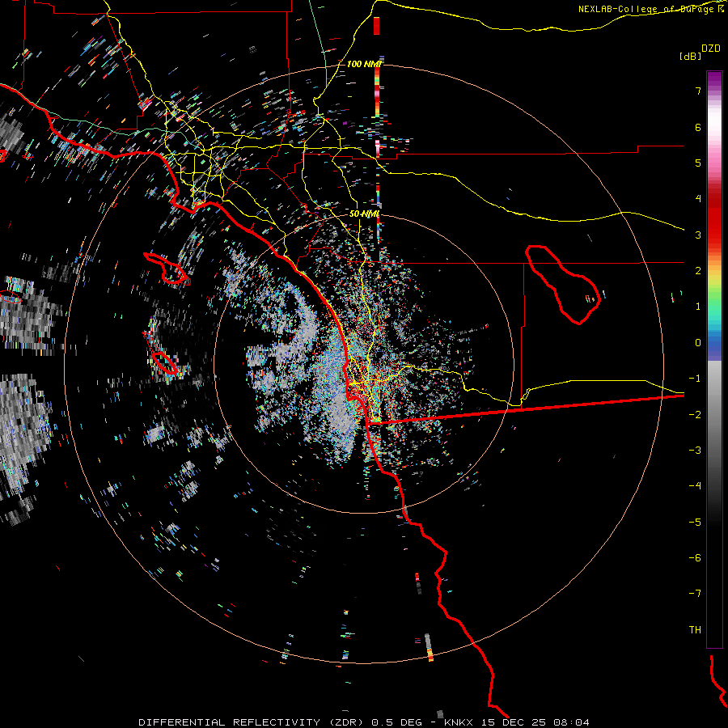Click the Santa Catalina Island outline
This screenshot has height=728, width=728.
(x=167, y=269)
